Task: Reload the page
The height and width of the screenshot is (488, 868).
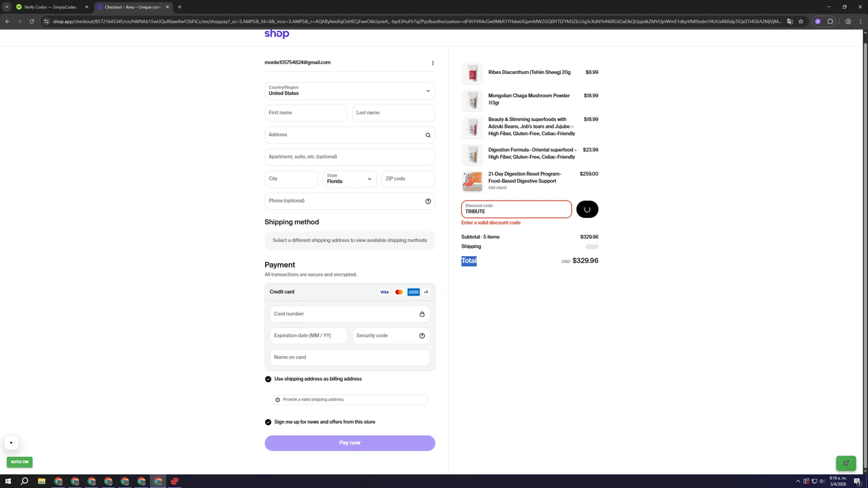Action: (32, 21)
